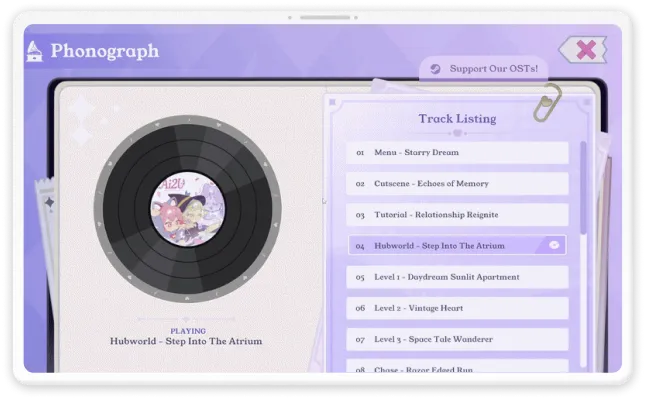Click the Track Listing heading
The width and height of the screenshot is (646, 400).
click(x=457, y=119)
